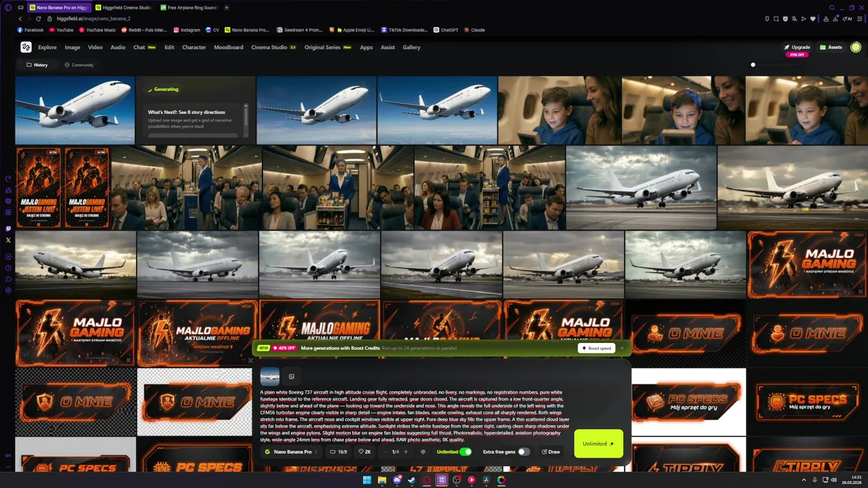Open the Image menu
The height and width of the screenshot is (488, 868).
(x=73, y=47)
